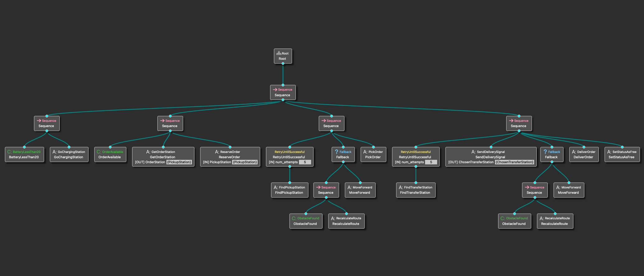Click arrow icon of Sequence above GetOrderStation
The height and width of the screenshot is (276, 644).
tap(162, 121)
